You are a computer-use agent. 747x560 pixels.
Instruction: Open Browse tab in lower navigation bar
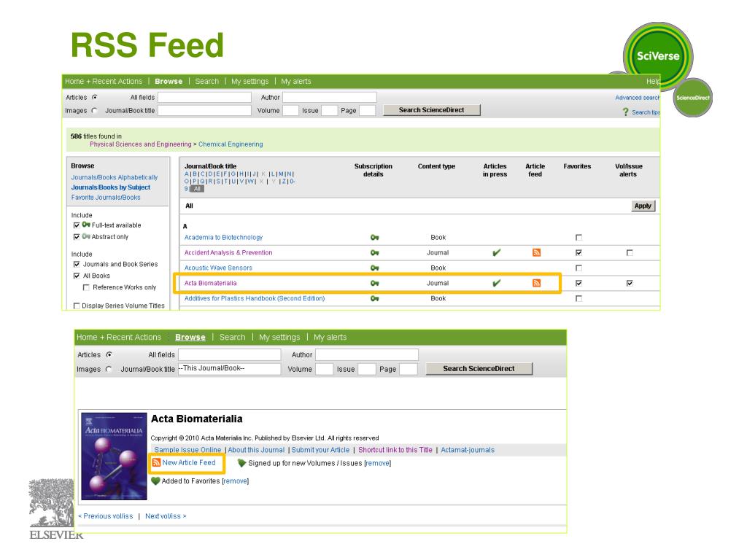(190, 337)
